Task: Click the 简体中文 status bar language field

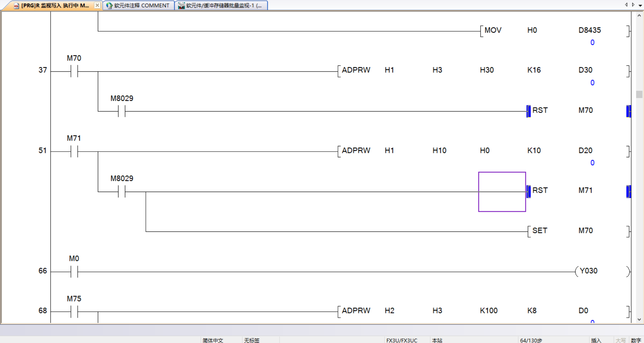Action: (x=213, y=340)
